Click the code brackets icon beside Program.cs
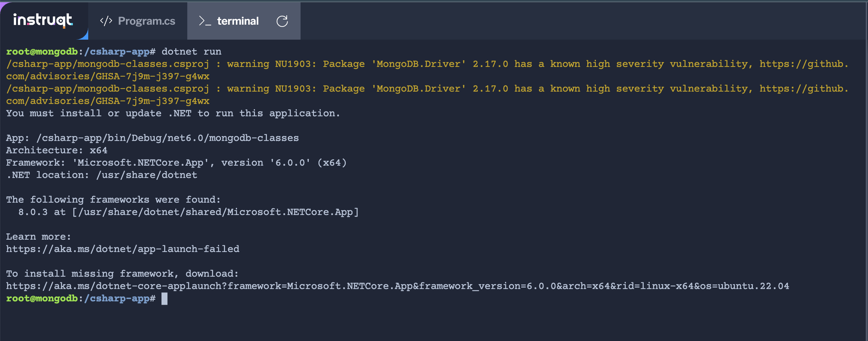The height and width of the screenshot is (341, 868). [x=106, y=21]
